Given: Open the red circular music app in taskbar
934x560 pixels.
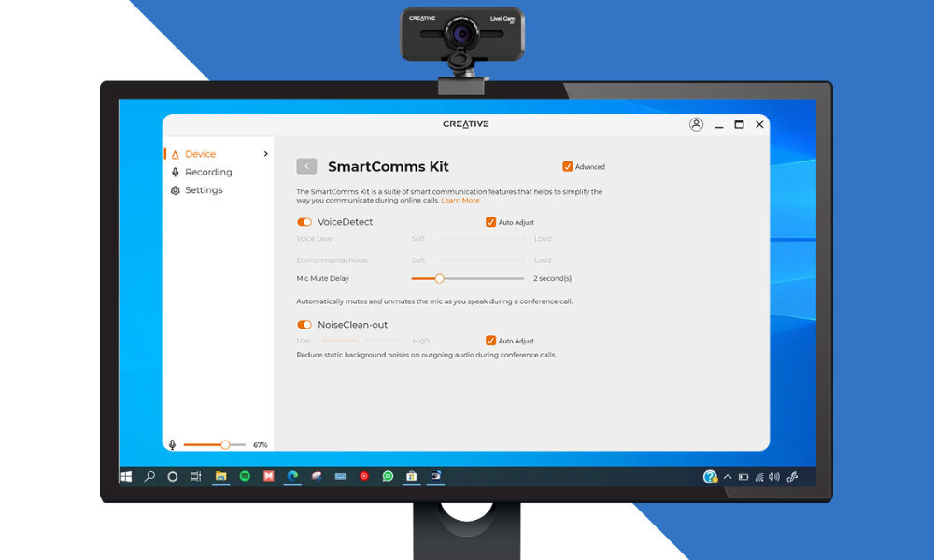Looking at the screenshot, I should [x=364, y=476].
